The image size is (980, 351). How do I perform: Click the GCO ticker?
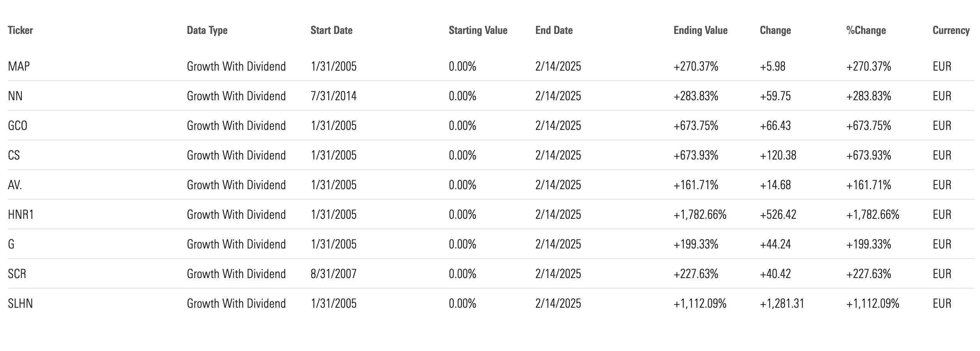[x=18, y=126]
